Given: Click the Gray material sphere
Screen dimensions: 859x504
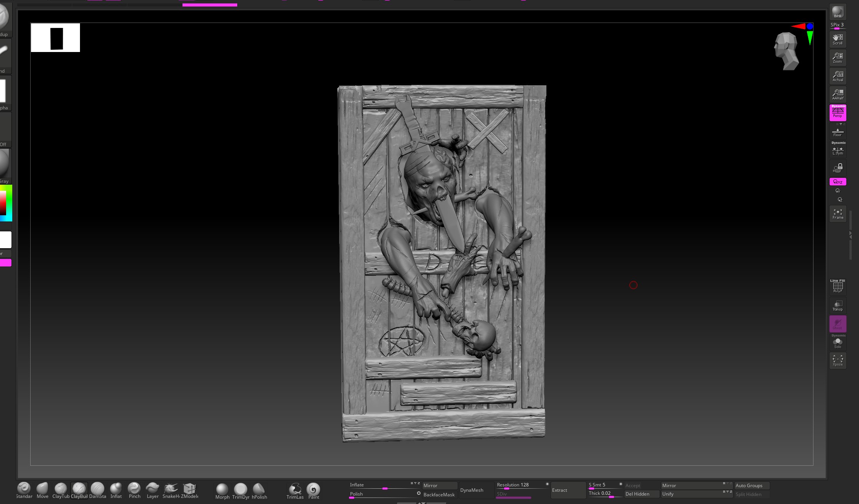Looking at the screenshot, I should [x=5, y=166].
